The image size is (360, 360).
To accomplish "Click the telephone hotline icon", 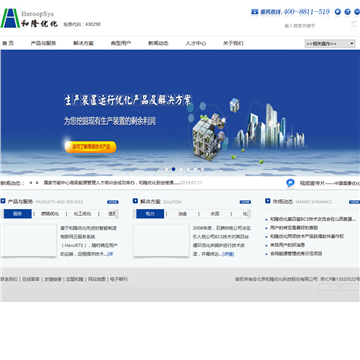I will click(255, 12).
